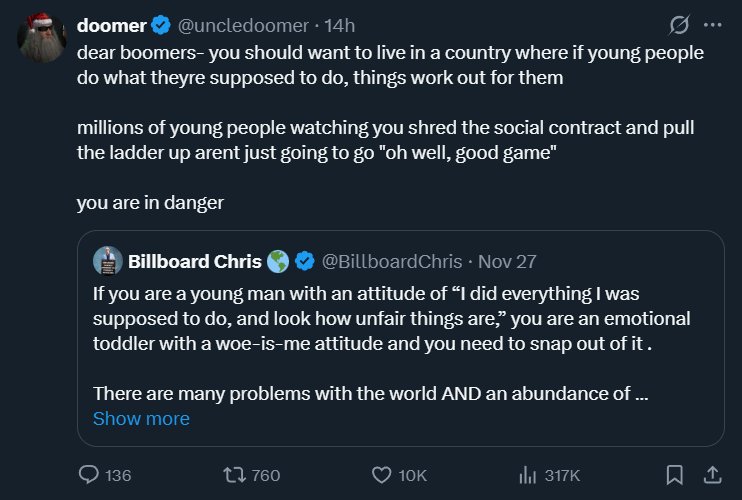Click the Nov 27 quoted timestamp
742x500 pixels.
(x=507, y=262)
